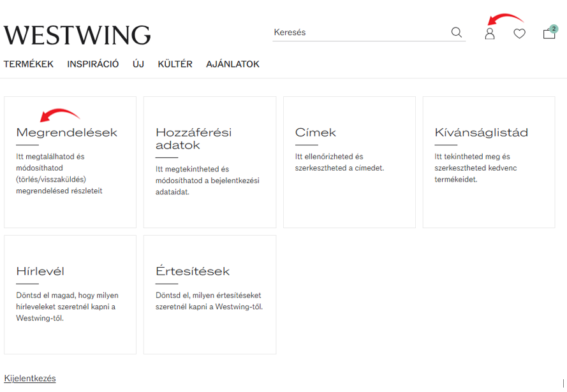Open the Hírlevél card

pyautogui.click(x=70, y=295)
